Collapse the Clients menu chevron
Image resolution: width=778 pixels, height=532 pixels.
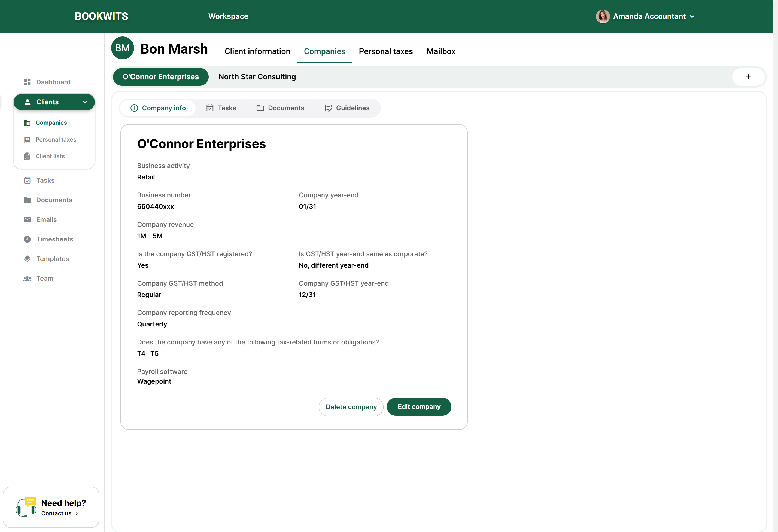85,102
